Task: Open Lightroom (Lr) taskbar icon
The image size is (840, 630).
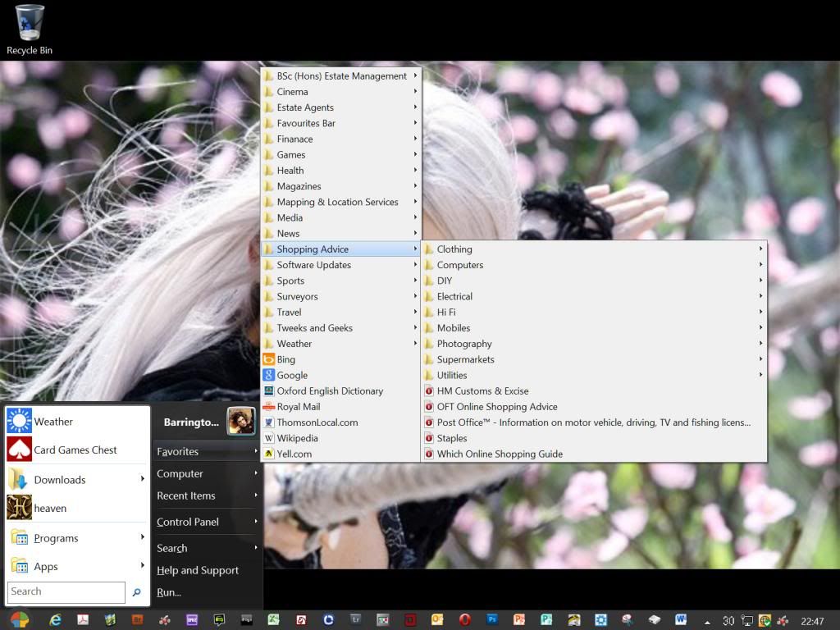Action: [355, 620]
